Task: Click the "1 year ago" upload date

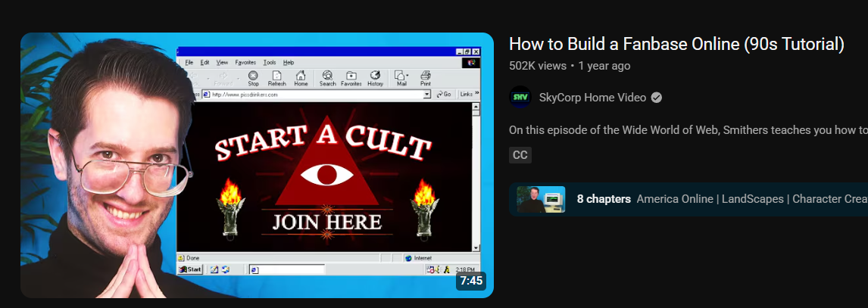Action: click(x=604, y=66)
